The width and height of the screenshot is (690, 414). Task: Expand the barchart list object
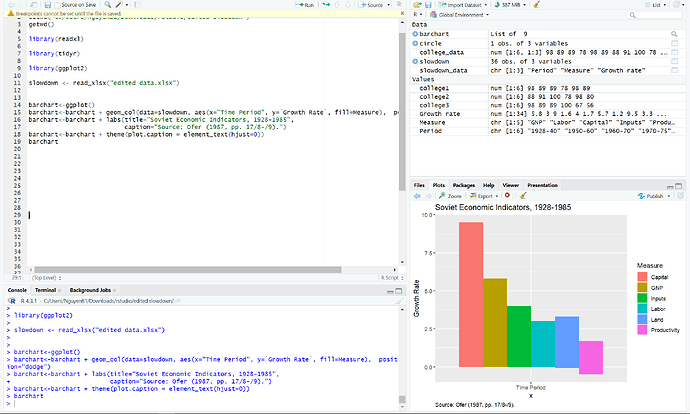pyautogui.click(x=415, y=34)
